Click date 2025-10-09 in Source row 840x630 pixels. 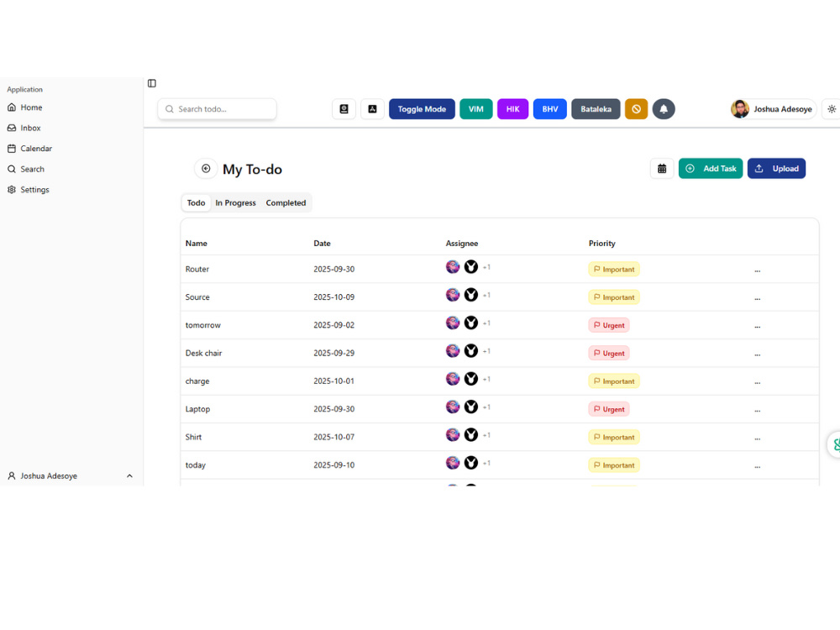(x=333, y=297)
